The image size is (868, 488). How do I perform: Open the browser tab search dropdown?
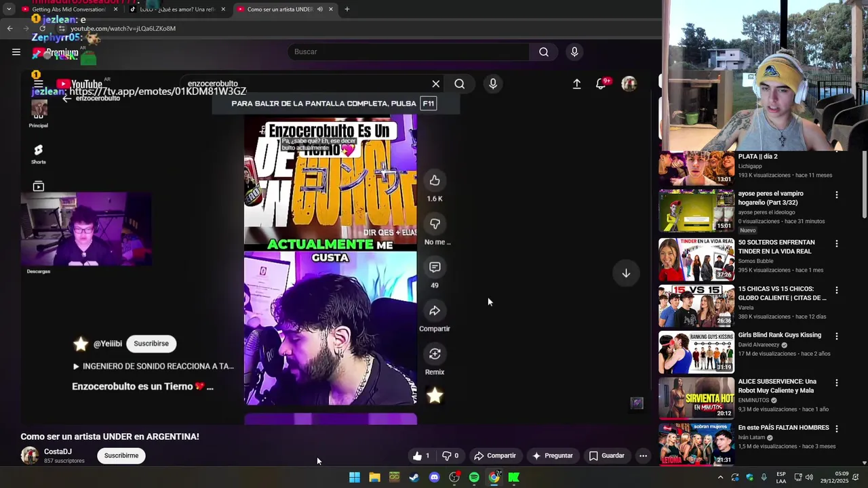(9, 9)
